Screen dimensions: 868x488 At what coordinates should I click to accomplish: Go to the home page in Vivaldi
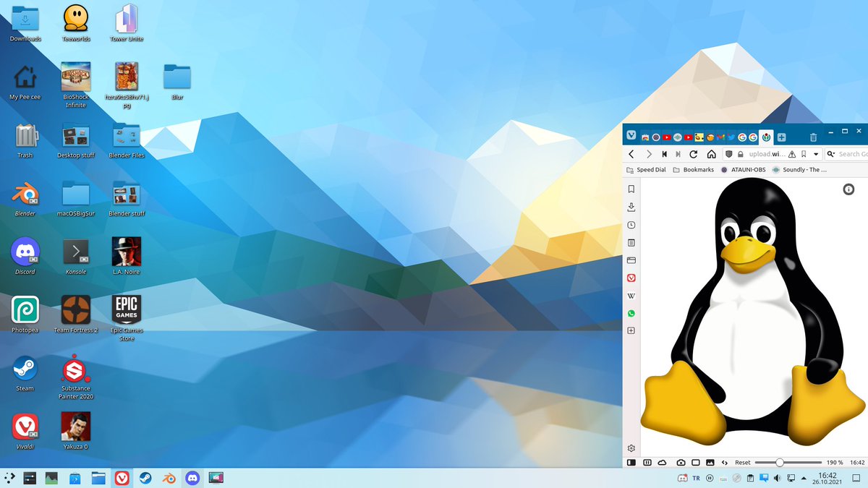(x=711, y=154)
